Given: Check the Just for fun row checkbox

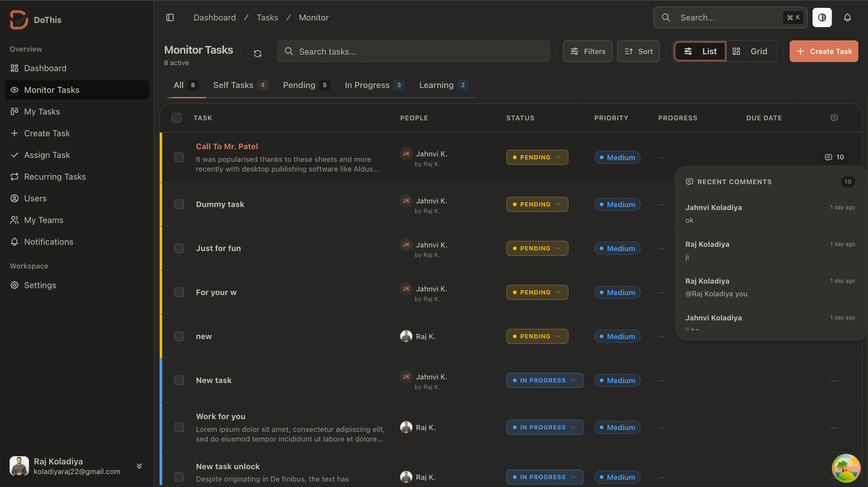Looking at the screenshot, I should pos(179,248).
